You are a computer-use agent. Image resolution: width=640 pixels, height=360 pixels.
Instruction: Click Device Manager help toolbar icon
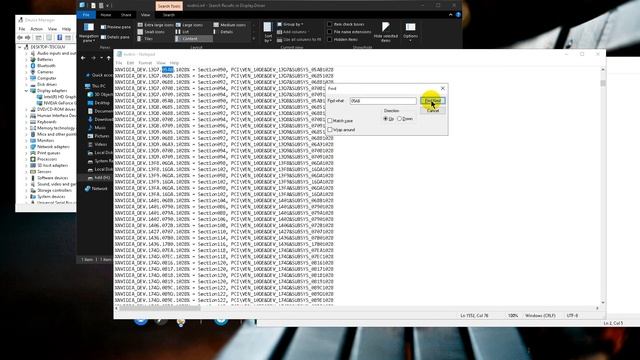pyautogui.click(x=59, y=38)
